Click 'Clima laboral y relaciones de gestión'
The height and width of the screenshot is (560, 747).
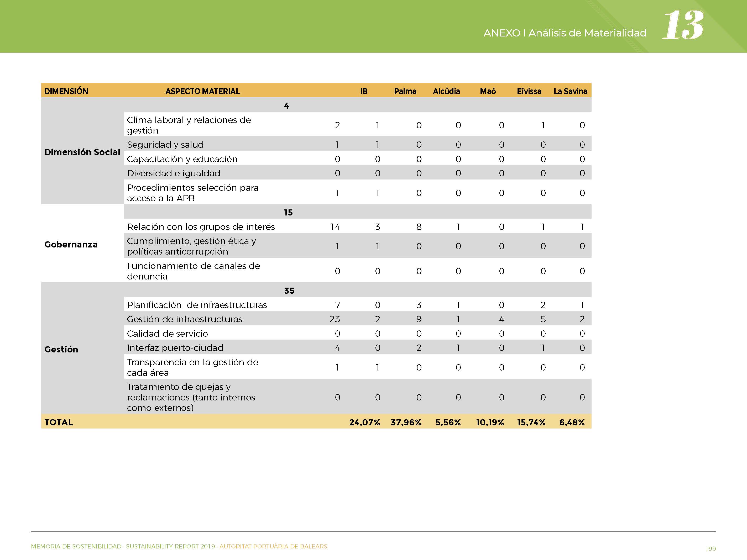pyautogui.click(x=189, y=125)
